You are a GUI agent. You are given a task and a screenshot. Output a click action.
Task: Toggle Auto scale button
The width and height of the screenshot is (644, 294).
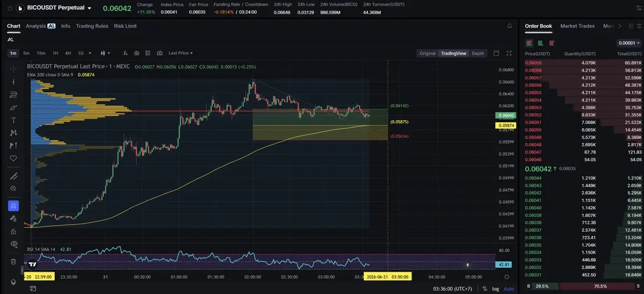click(508, 289)
